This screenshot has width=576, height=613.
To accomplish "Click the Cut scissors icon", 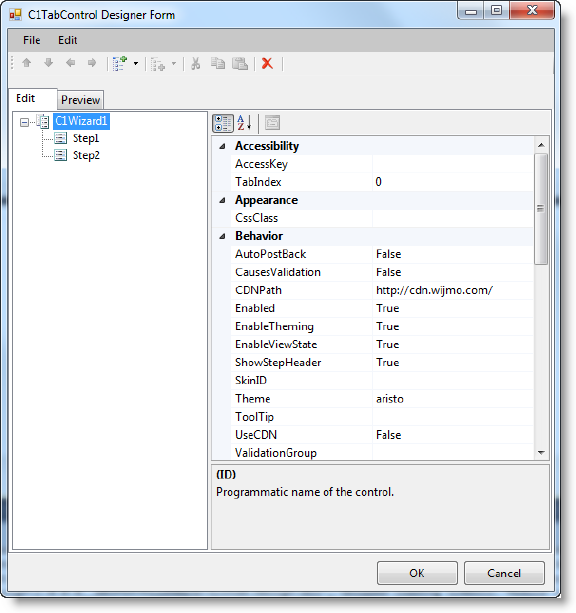I will tap(196, 63).
